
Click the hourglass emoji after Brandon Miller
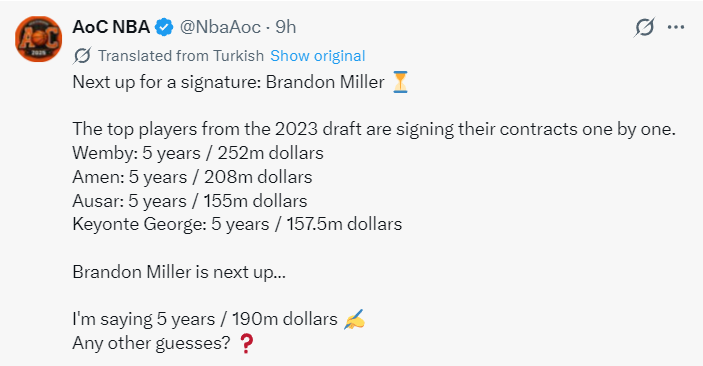400,82
